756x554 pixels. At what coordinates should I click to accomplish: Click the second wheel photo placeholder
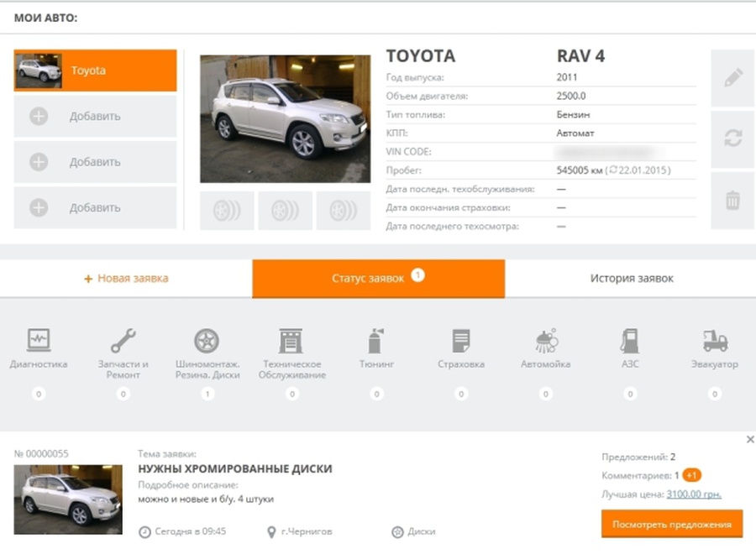(285, 211)
